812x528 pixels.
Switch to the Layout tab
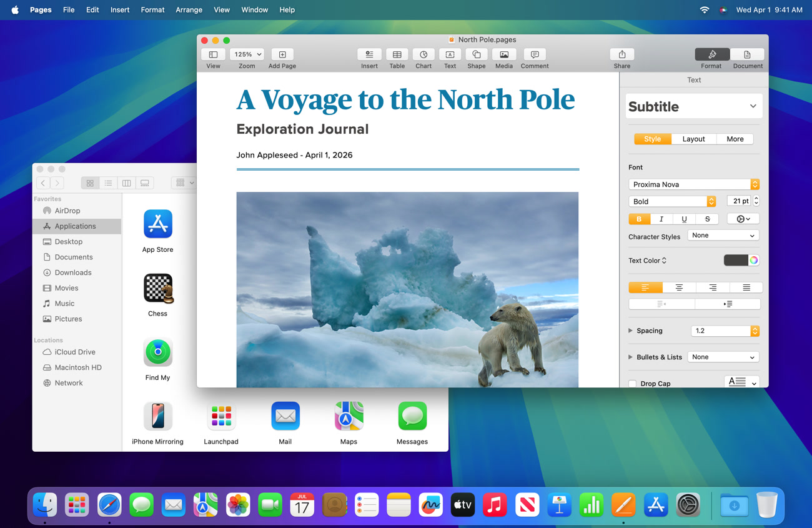[693, 139]
